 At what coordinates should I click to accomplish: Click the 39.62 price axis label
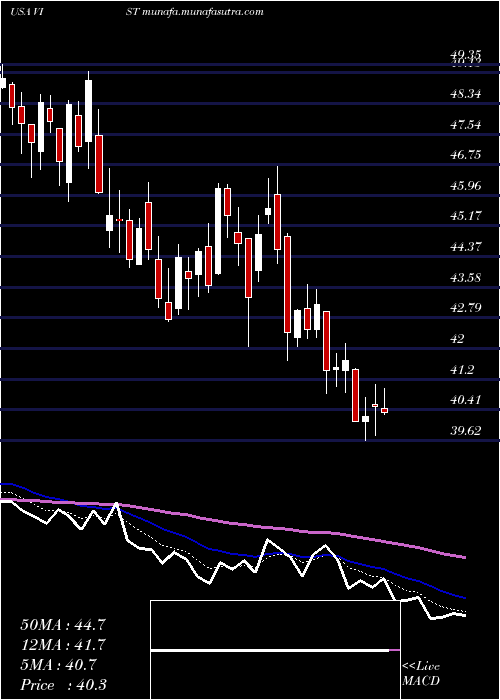tap(467, 431)
